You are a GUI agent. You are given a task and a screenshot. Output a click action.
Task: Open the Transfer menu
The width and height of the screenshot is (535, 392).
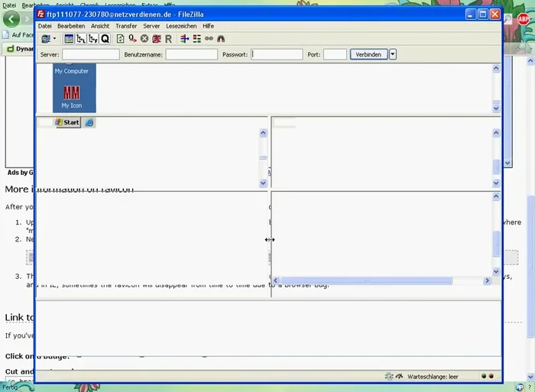[126, 26]
